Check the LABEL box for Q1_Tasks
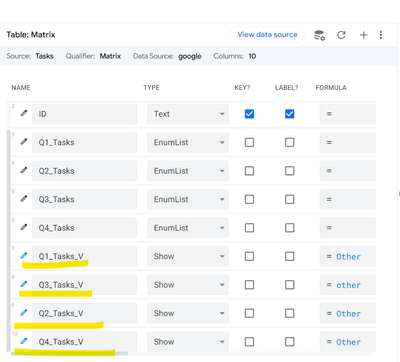This screenshot has width=400, height=362. coord(290,142)
